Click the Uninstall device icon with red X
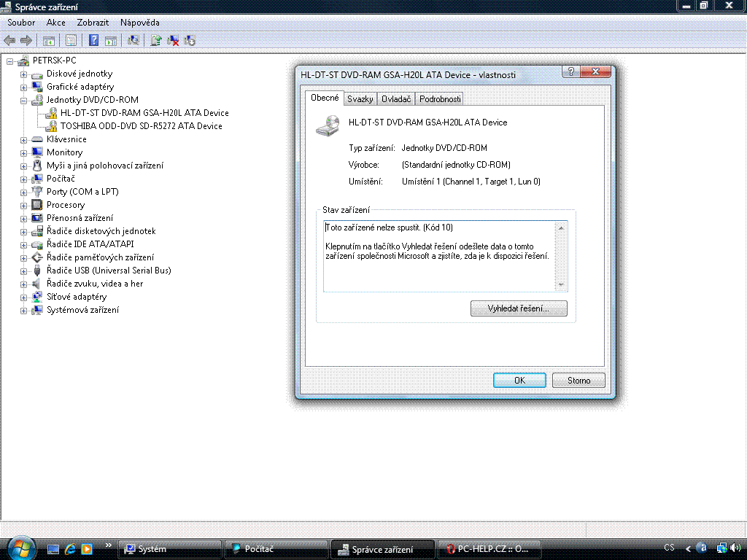Screen dimensions: 747x560 tap(173, 41)
